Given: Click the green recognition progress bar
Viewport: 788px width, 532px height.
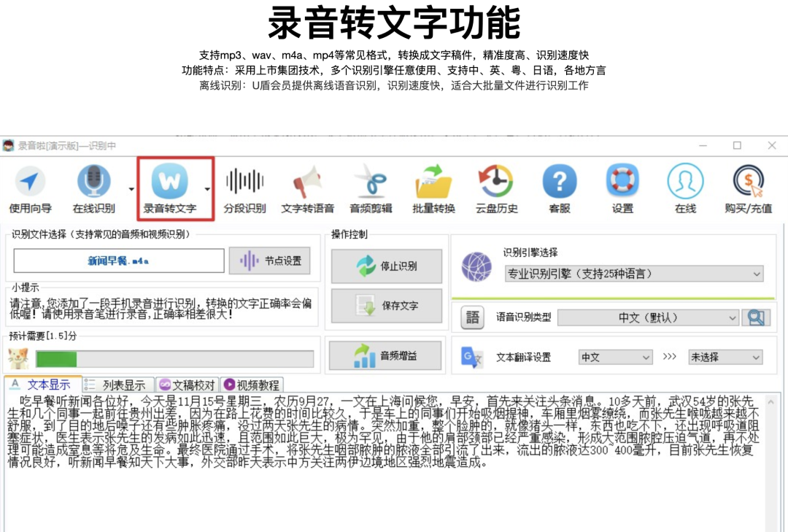Looking at the screenshot, I should click(x=175, y=359).
